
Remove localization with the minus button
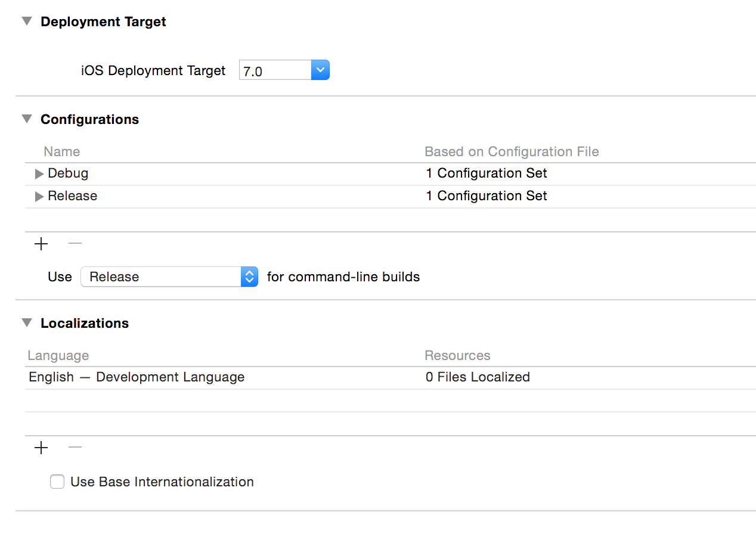(75, 448)
